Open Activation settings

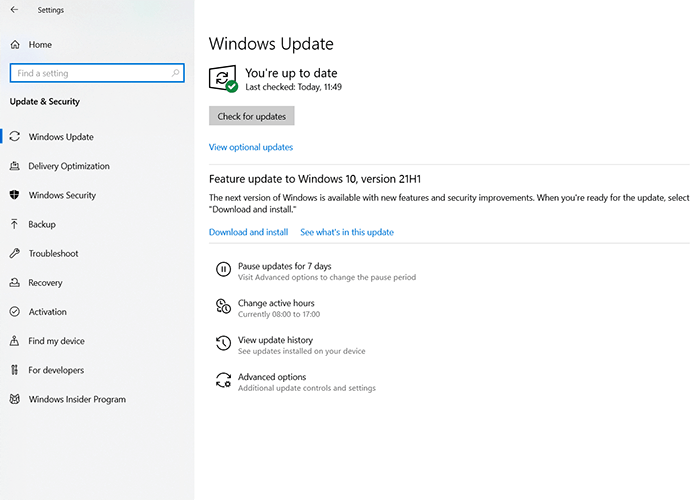[x=47, y=312]
